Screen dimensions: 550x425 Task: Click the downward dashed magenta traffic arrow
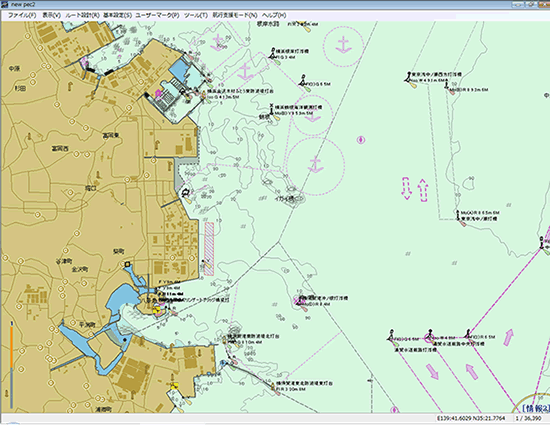tap(406, 188)
